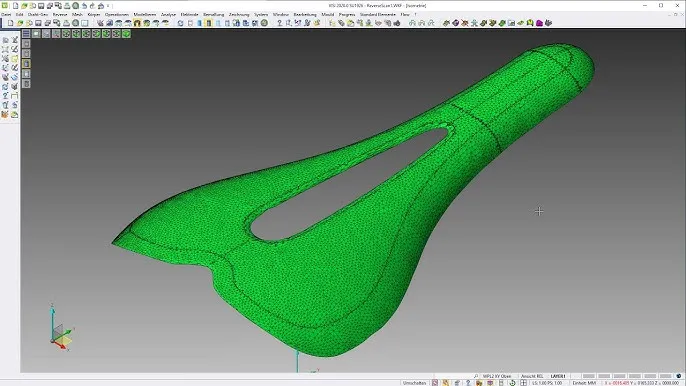Click the green isometric cube view icon
686x386 pixels.
click(x=126, y=34)
